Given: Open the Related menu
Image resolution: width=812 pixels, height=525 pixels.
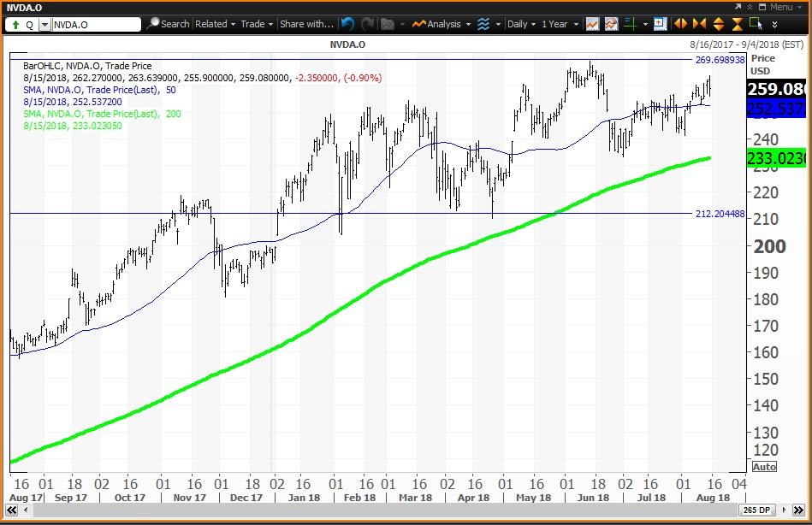Looking at the screenshot, I should pyautogui.click(x=215, y=24).
